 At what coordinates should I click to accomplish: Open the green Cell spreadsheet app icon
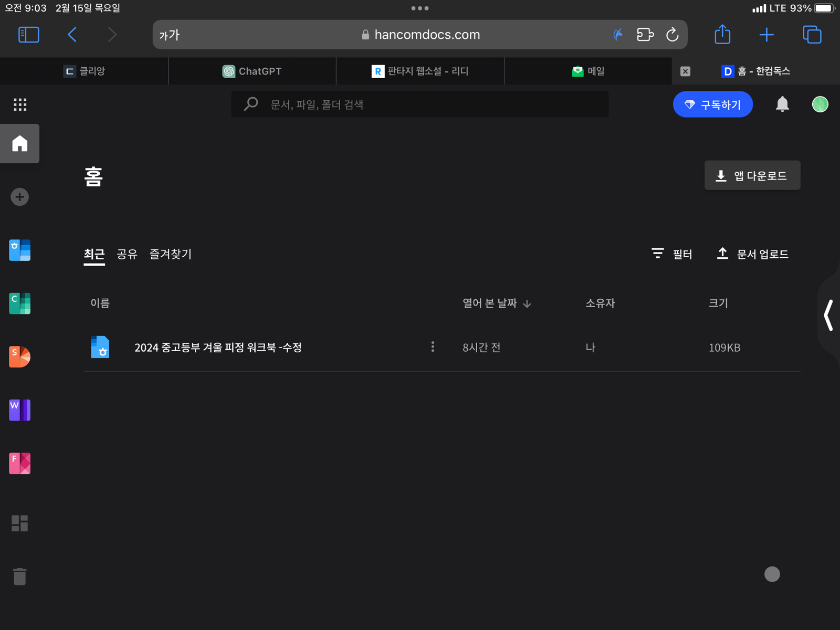click(x=19, y=303)
